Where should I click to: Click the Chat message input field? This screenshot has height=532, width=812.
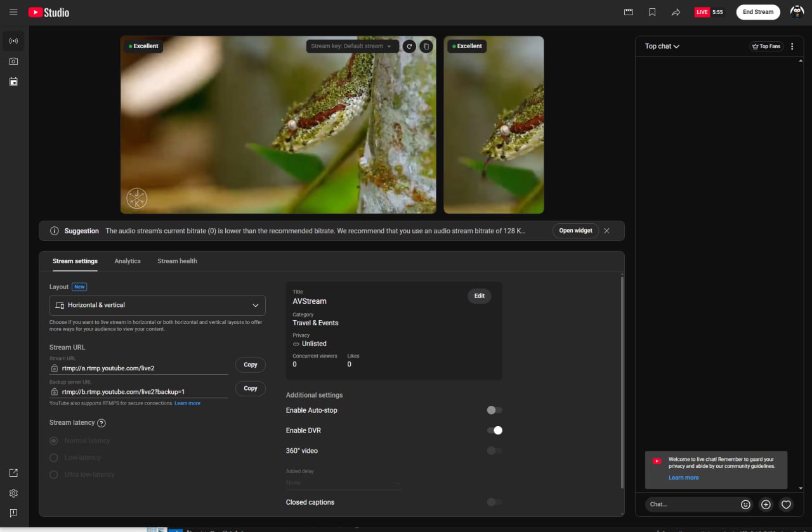click(x=691, y=505)
